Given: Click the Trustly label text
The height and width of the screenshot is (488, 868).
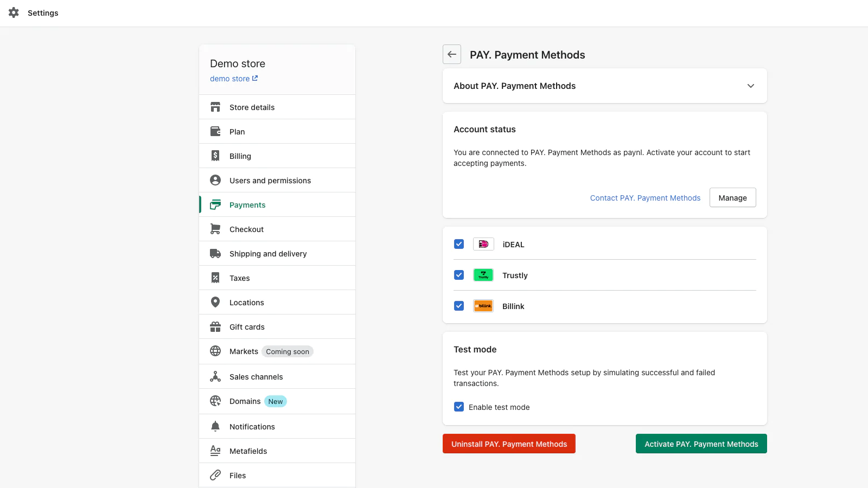Looking at the screenshot, I should coord(515,275).
